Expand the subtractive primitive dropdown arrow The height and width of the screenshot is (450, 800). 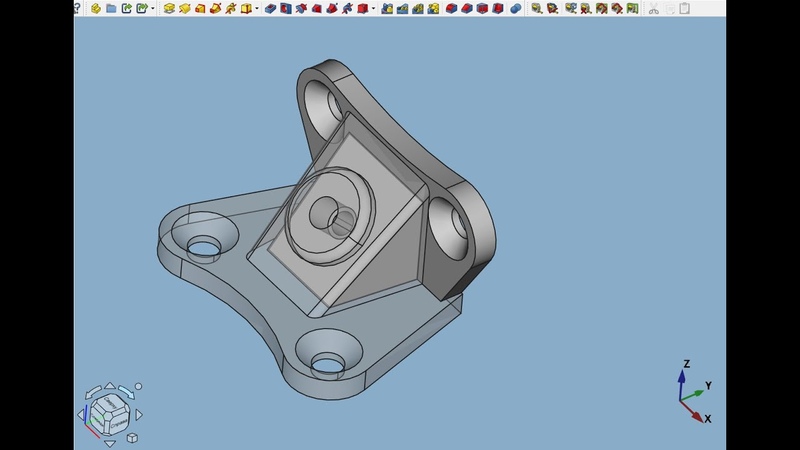coord(373,9)
